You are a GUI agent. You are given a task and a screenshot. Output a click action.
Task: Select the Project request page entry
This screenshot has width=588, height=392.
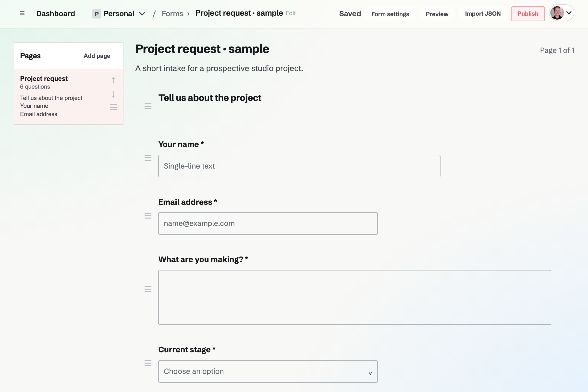(69, 97)
